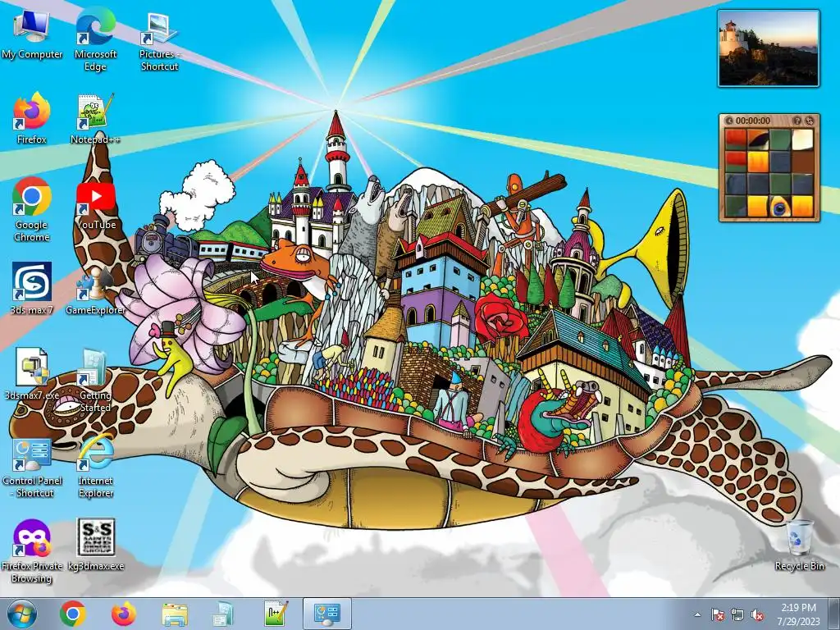This screenshot has width=840, height=630.
Task: Switch to the active Control Panel taskbar button
Action: (326, 614)
